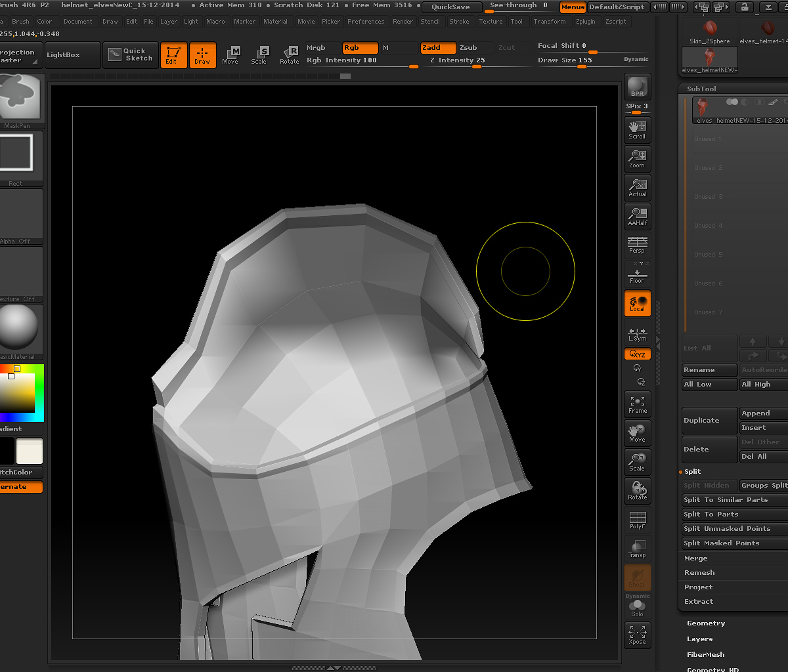Image resolution: width=788 pixels, height=672 pixels.
Task: Select the Scroll canvas tool
Action: click(637, 129)
